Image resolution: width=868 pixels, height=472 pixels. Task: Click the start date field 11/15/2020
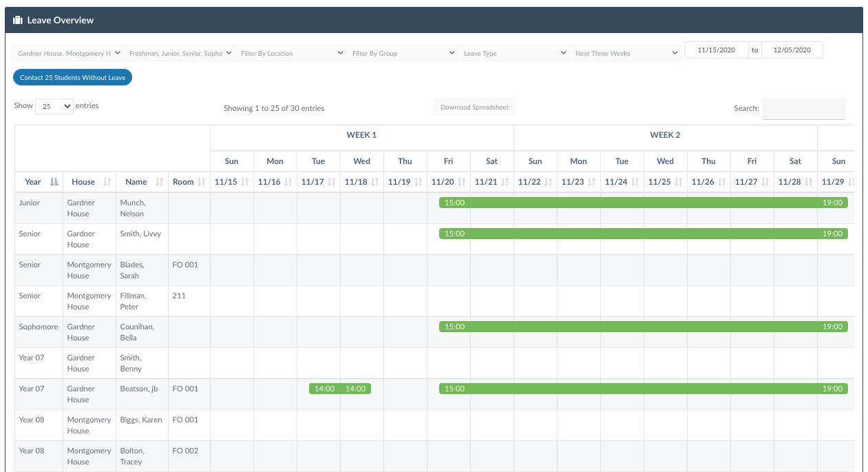[x=717, y=50]
